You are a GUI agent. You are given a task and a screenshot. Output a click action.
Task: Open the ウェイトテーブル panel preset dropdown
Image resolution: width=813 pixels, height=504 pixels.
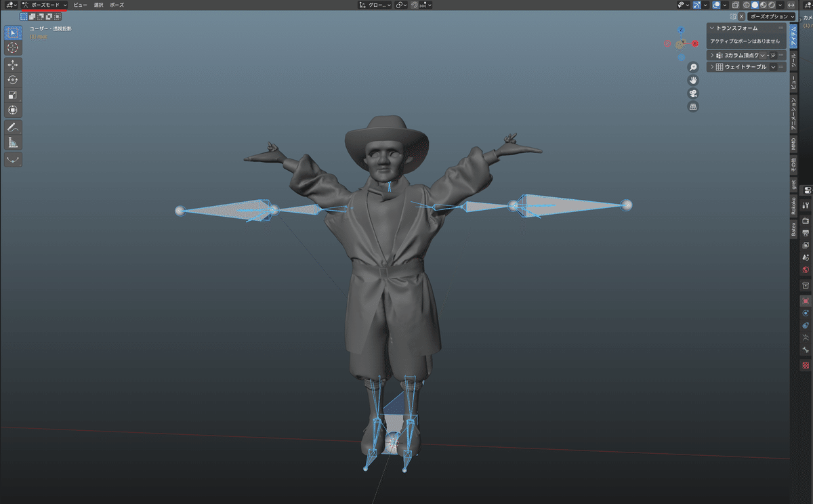click(772, 67)
